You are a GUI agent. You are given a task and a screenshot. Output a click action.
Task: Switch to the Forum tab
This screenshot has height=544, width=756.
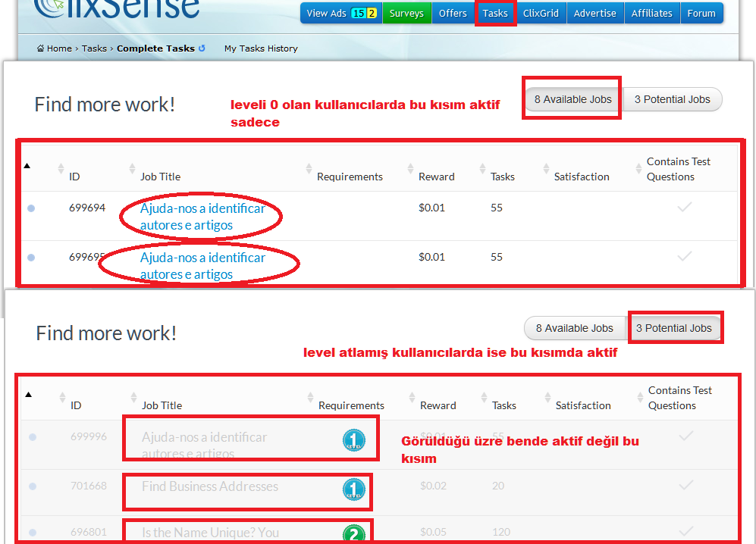pos(701,13)
